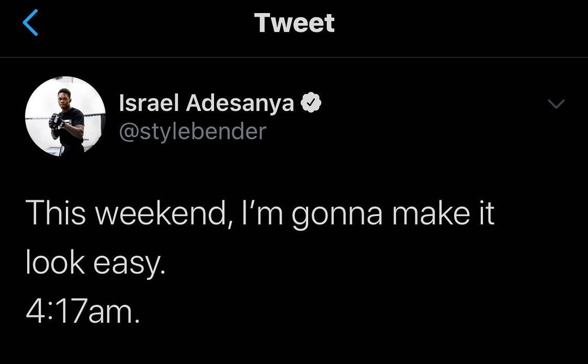This screenshot has height=364, width=588.
Task: Expand the tweet options chevron
Action: [556, 103]
